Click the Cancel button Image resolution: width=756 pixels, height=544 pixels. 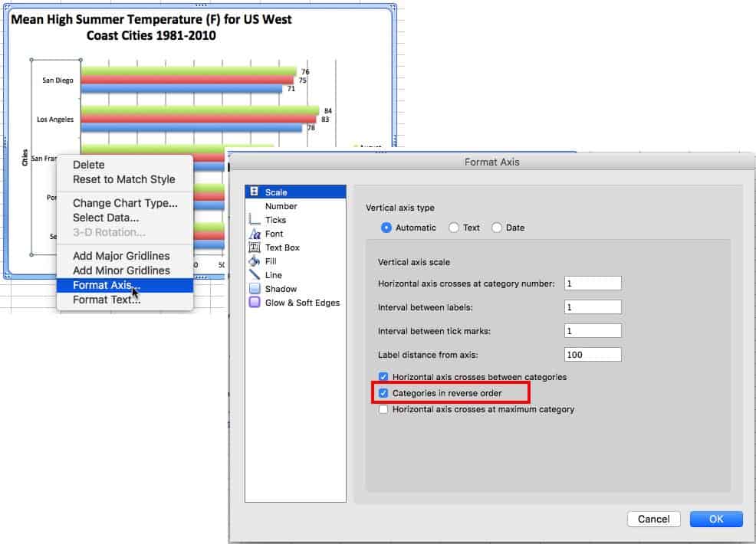[653, 519]
